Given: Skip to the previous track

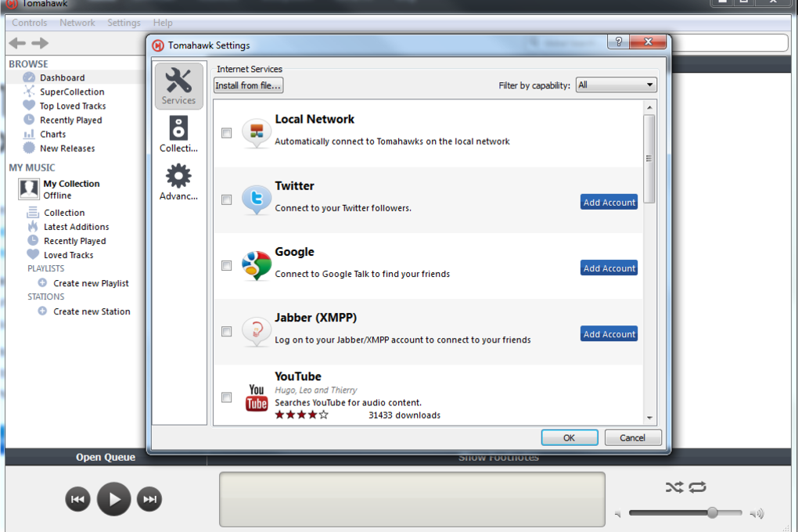Looking at the screenshot, I should (78, 499).
